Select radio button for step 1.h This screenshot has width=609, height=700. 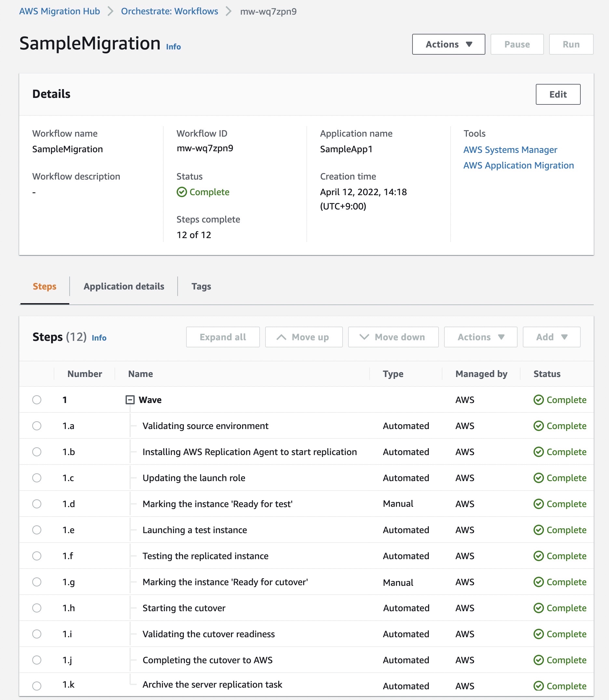[x=37, y=608]
